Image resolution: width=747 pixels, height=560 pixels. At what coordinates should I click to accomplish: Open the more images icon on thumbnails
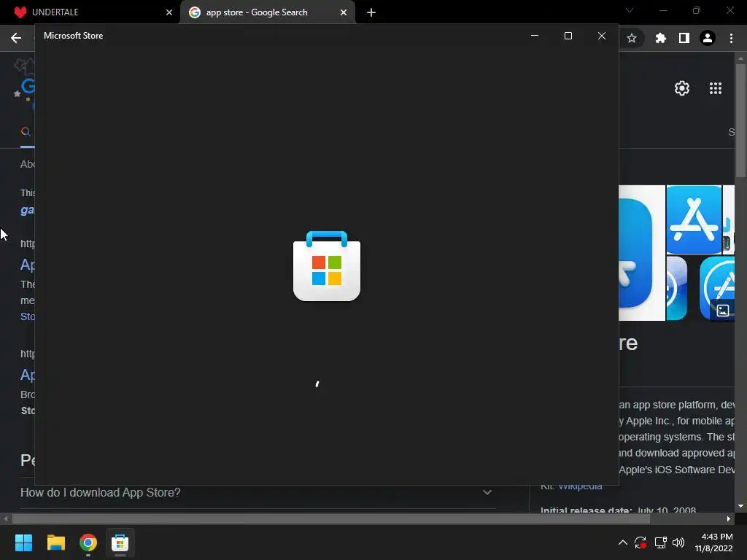point(723,311)
